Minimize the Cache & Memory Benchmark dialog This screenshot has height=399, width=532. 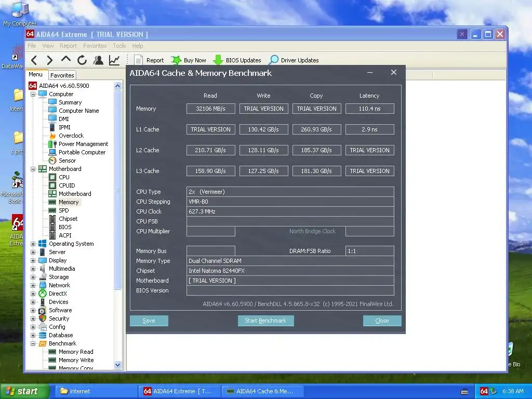[370, 72]
